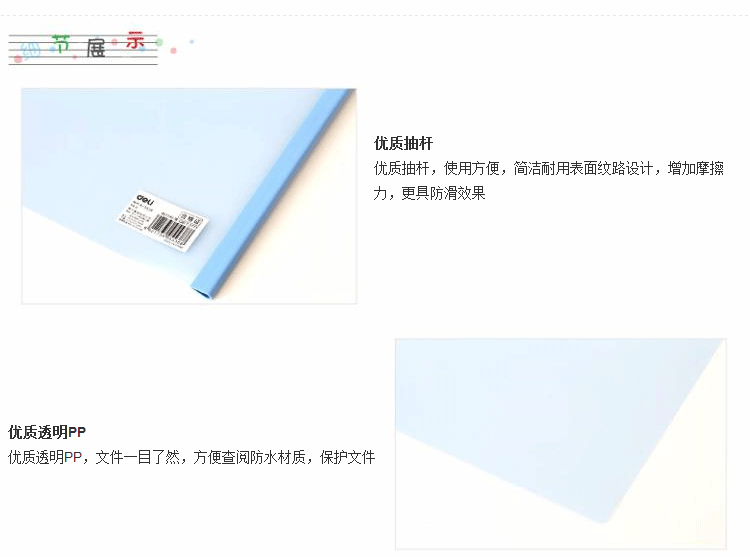
Task: Click the green 节 character in header
Action: (x=61, y=44)
